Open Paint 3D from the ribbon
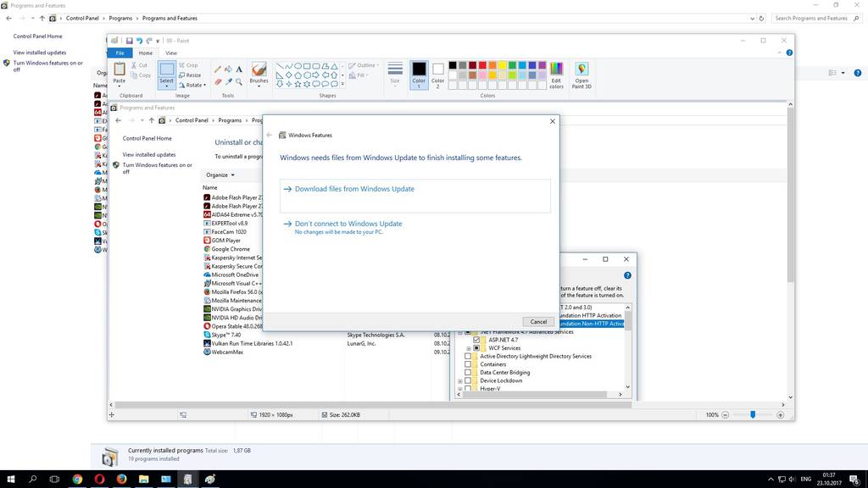Viewport: 868px width, 488px height. pos(581,75)
